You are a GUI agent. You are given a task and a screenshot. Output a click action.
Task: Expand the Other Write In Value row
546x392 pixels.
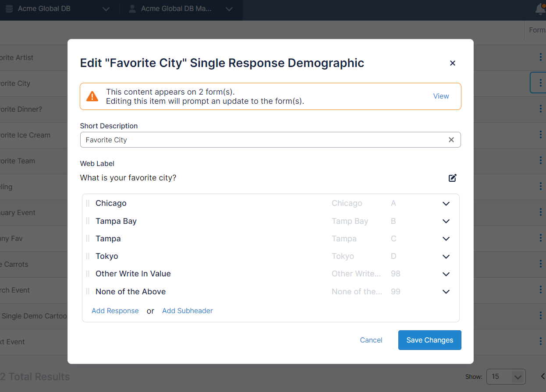click(446, 274)
